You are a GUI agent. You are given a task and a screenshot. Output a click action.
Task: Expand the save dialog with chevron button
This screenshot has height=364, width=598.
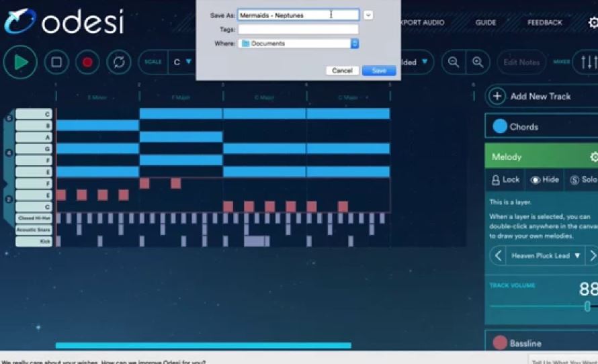368,15
